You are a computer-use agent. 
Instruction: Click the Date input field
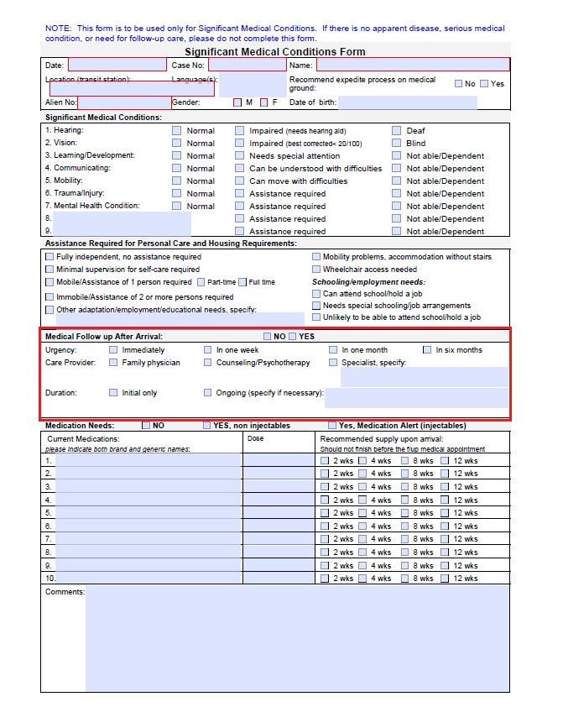coord(117,65)
